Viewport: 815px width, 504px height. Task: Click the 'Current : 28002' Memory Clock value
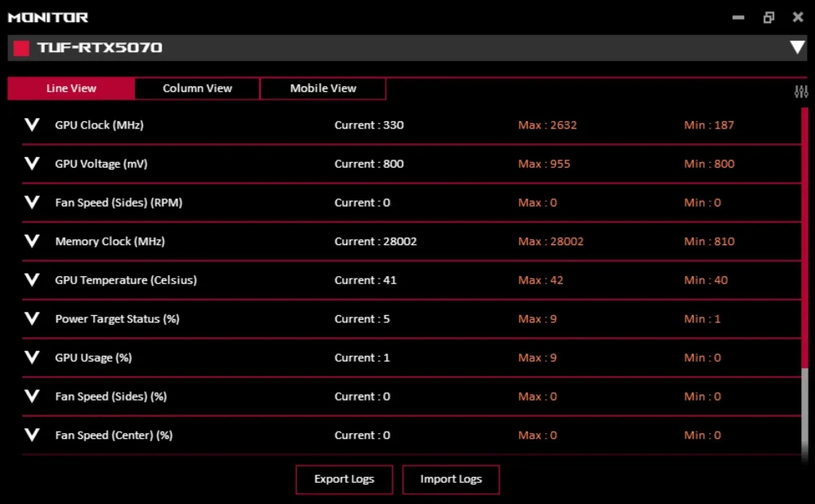coord(376,241)
